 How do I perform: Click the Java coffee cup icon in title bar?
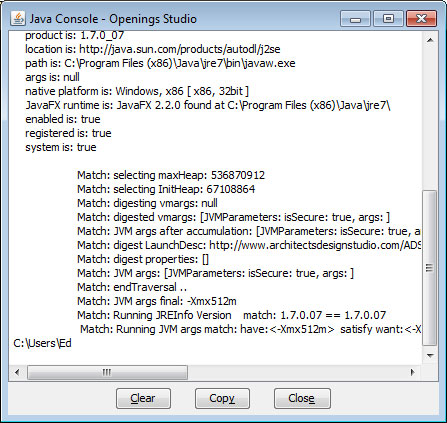coord(18,19)
